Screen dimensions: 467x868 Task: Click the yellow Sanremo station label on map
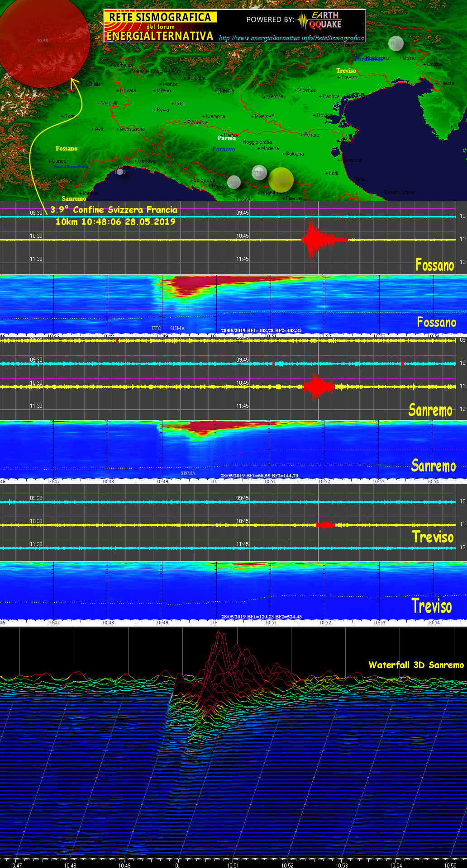[74, 198]
